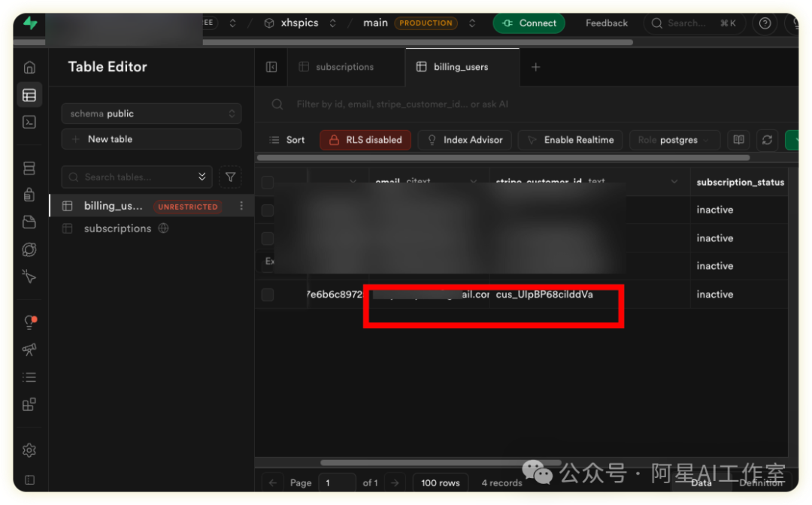Click the refresh table icon
The width and height of the screenshot is (812, 505).
tap(767, 140)
